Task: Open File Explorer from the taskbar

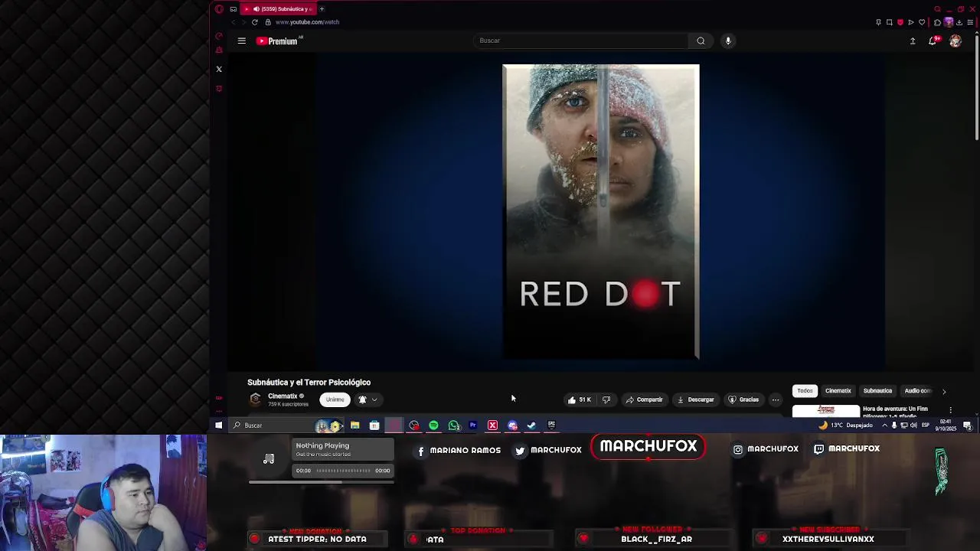Action: (355, 425)
